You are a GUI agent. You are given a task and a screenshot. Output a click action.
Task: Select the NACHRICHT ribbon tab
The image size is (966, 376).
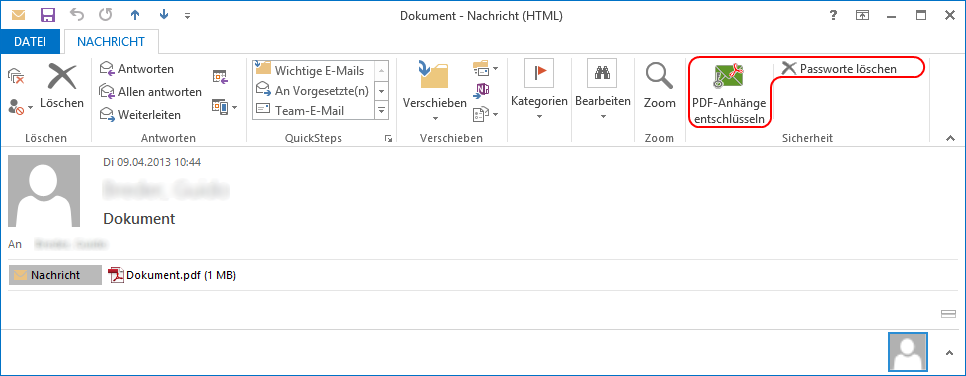[111, 42]
